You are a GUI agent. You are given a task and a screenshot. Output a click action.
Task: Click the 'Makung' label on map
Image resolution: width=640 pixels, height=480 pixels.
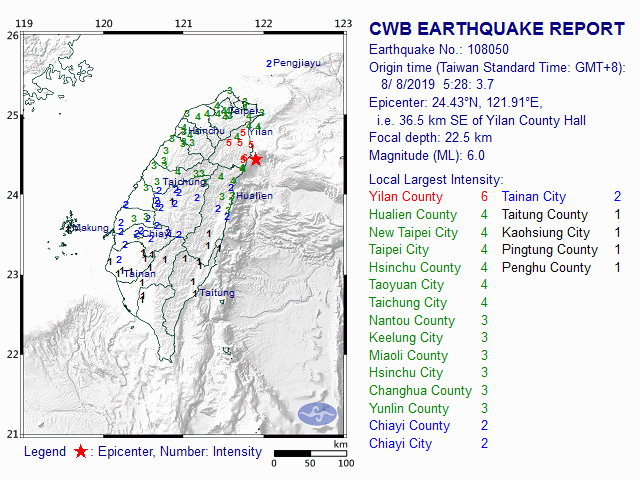91,228
